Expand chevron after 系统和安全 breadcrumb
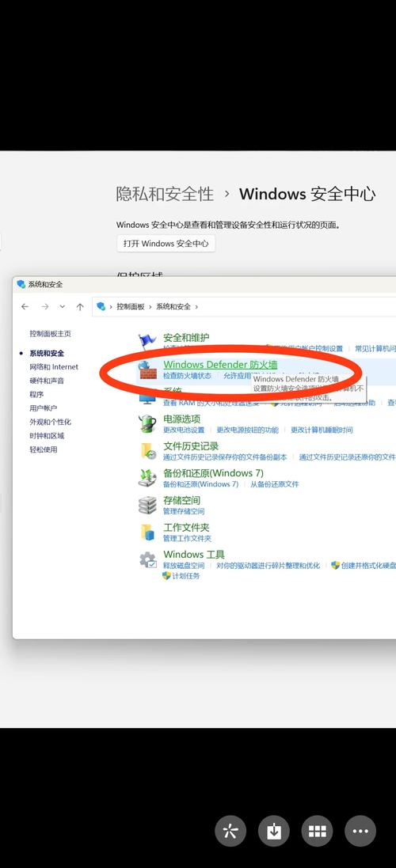Viewport: 396px width, 868px height. [x=196, y=306]
